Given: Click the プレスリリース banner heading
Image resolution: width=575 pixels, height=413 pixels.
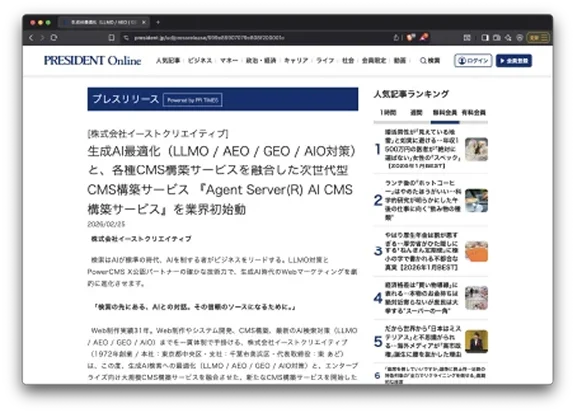Looking at the screenshot, I should pos(125,99).
